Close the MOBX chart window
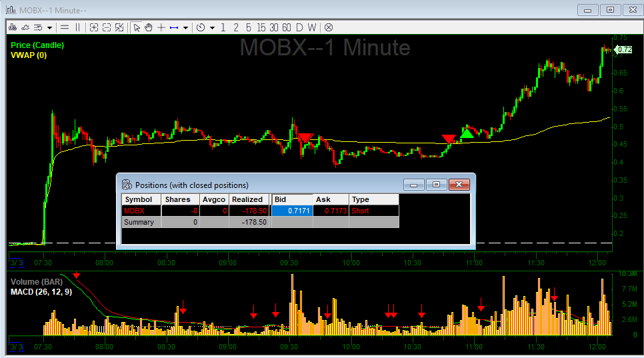 633,10
